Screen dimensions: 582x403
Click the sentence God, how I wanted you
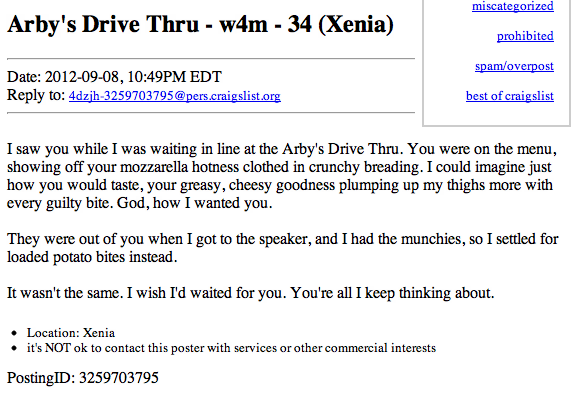tap(194, 203)
